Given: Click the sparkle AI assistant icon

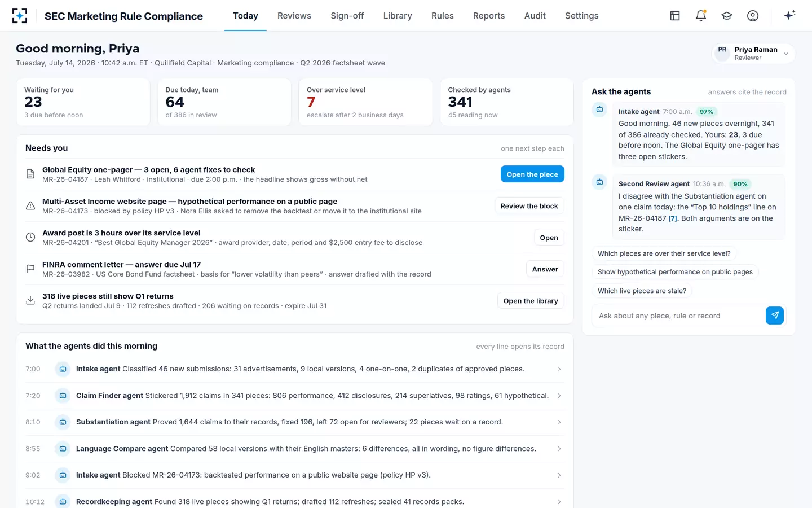Looking at the screenshot, I should (x=789, y=15).
